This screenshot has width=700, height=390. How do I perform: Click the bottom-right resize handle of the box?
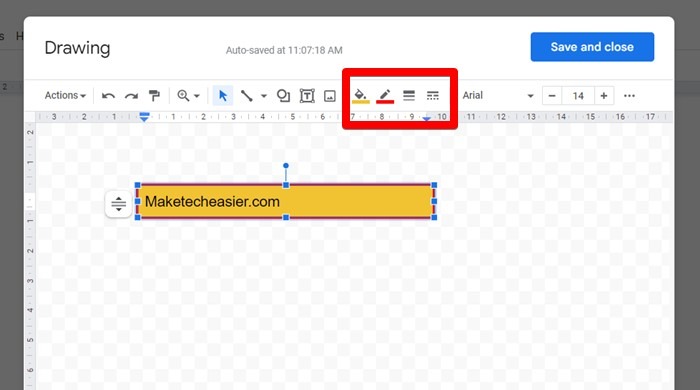point(434,217)
